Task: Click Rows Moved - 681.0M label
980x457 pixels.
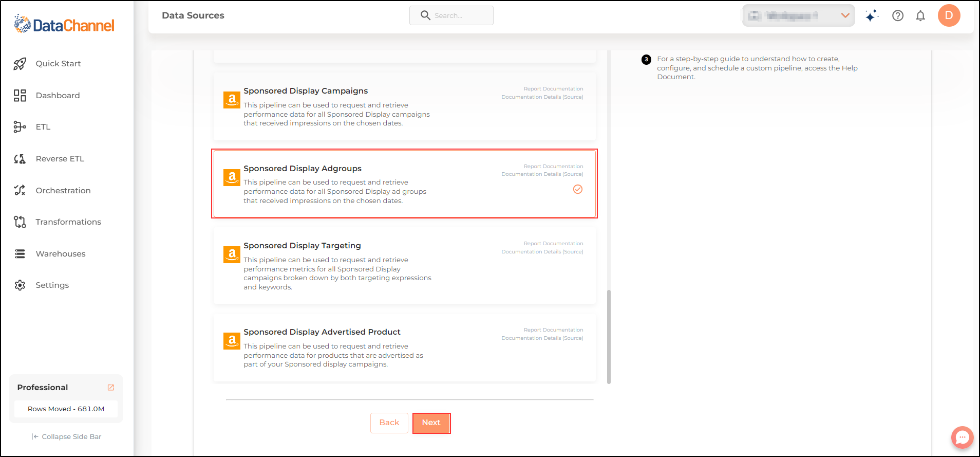Action: (66, 409)
